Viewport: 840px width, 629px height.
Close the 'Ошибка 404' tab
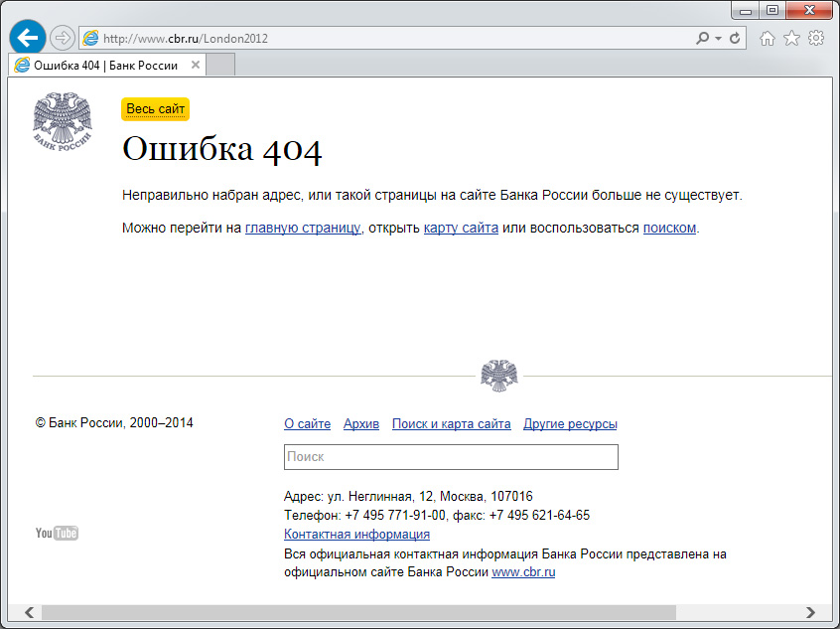point(196,65)
